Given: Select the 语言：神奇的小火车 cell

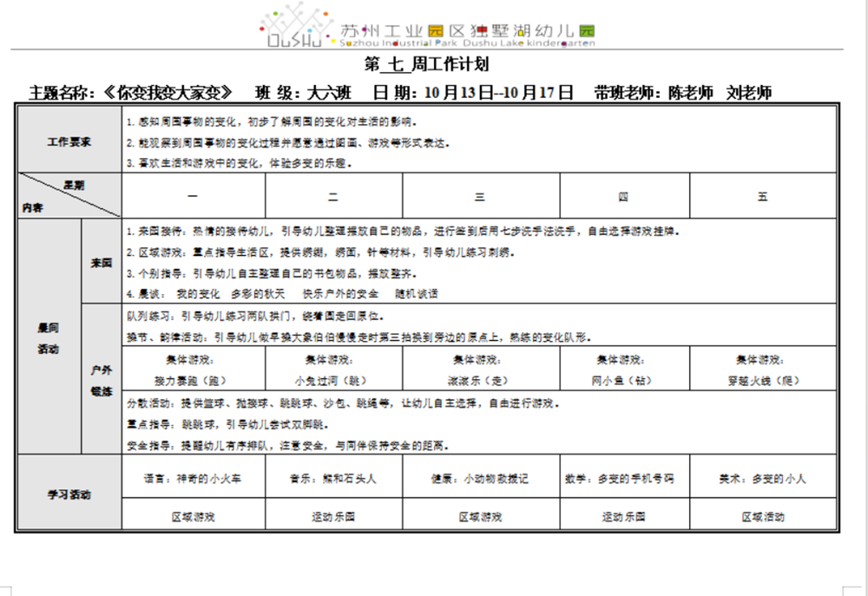Looking at the screenshot, I should [194, 478].
